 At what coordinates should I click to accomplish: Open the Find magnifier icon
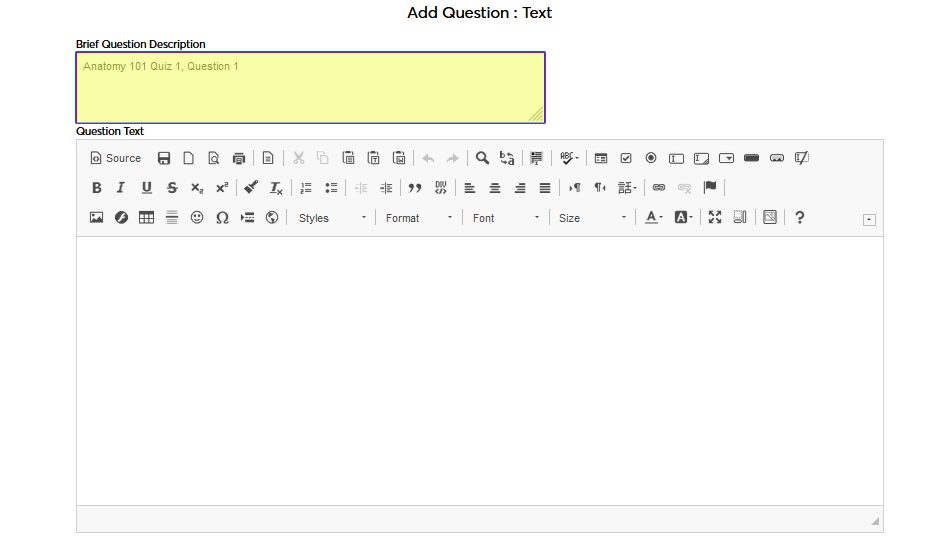tap(482, 158)
